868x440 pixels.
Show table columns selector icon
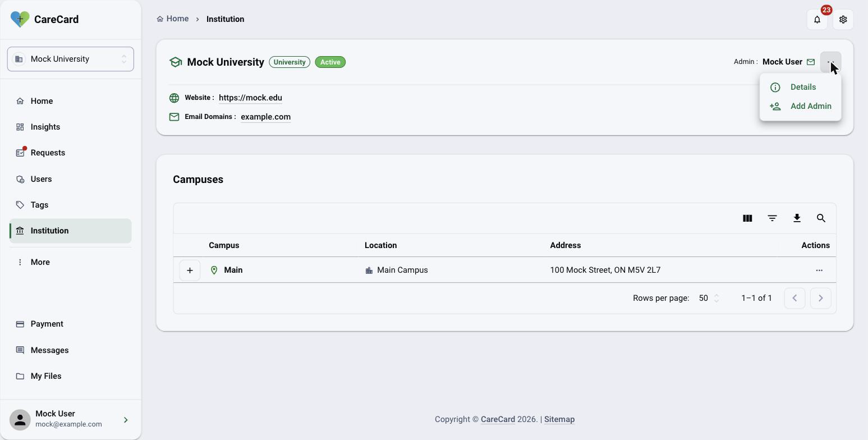tap(747, 218)
